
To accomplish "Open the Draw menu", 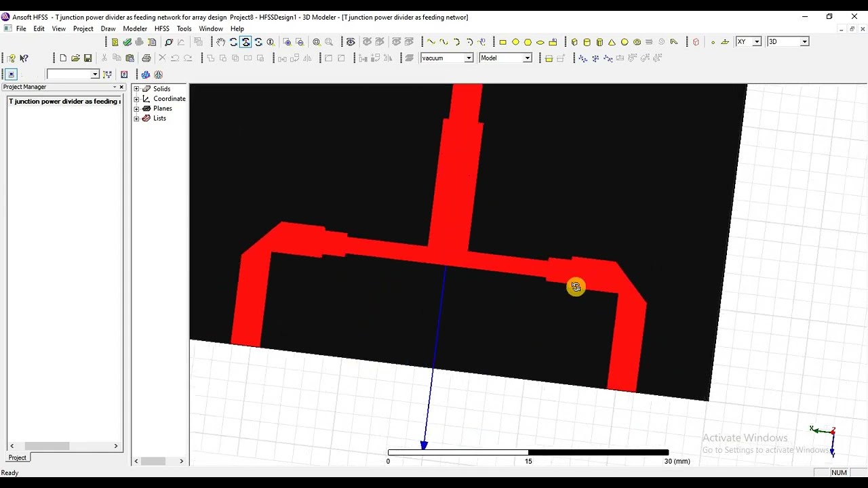I will coord(108,29).
